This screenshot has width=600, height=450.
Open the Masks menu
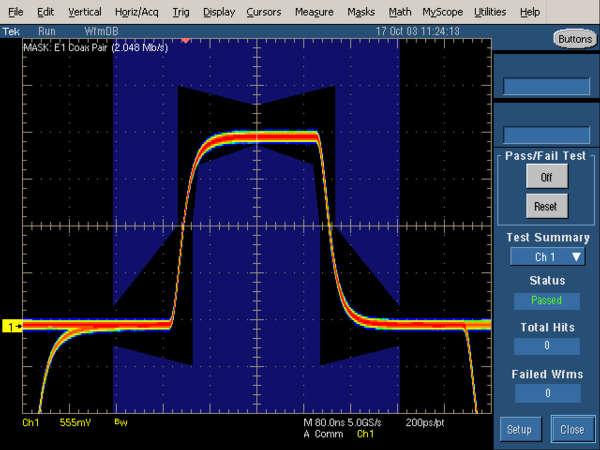pos(360,12)
